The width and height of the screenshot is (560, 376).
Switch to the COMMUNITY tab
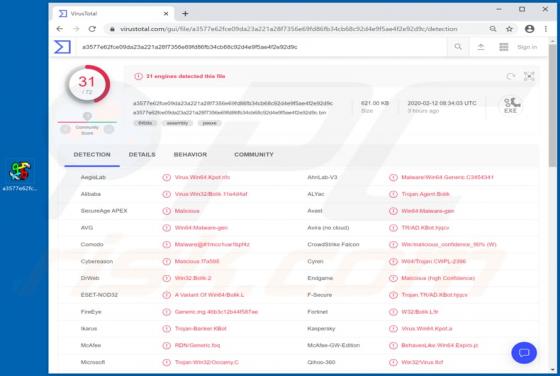[x=254, y=155]
